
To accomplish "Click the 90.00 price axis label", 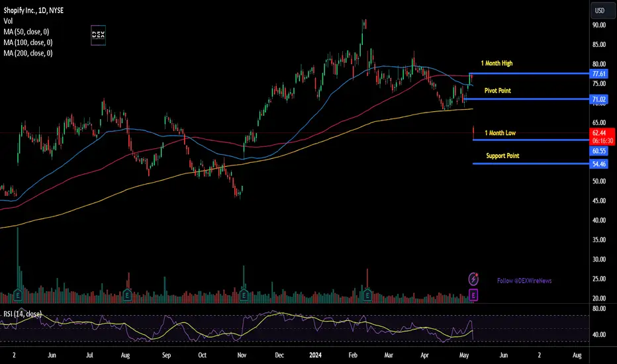I will (x=599, y=25).
